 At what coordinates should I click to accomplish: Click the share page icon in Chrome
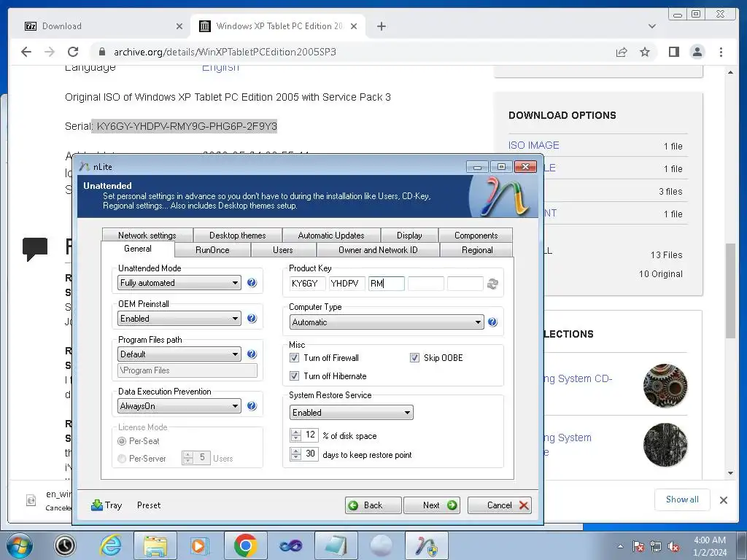(x=622, y=52)
